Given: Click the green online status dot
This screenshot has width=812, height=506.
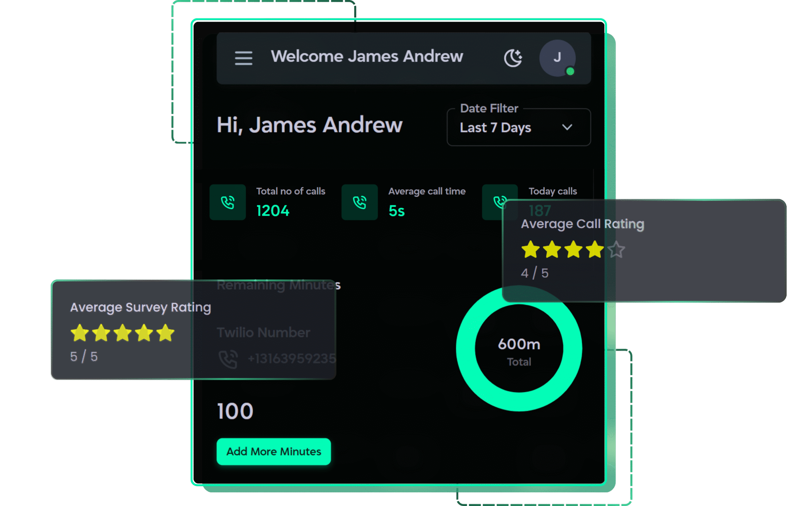Looking at the screenshot, I should tap(570, 71).
